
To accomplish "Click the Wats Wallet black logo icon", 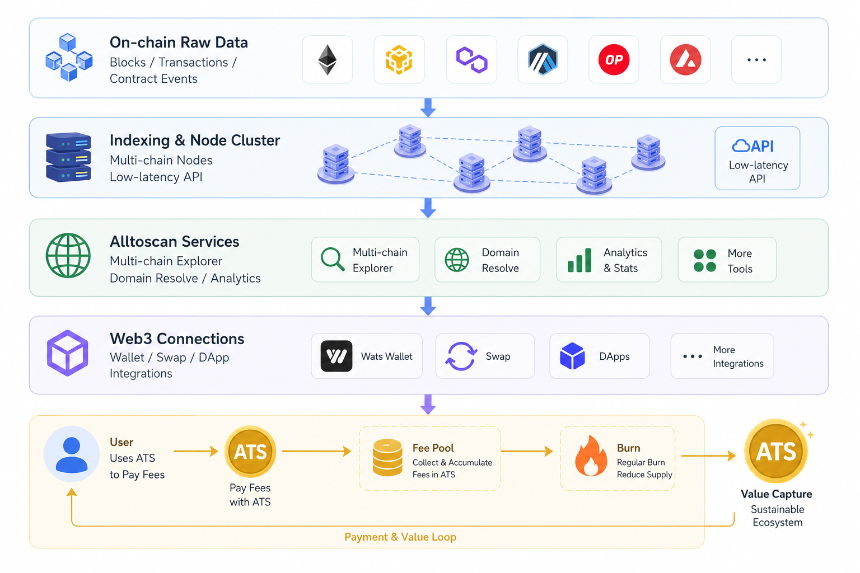I will [336, 356].
